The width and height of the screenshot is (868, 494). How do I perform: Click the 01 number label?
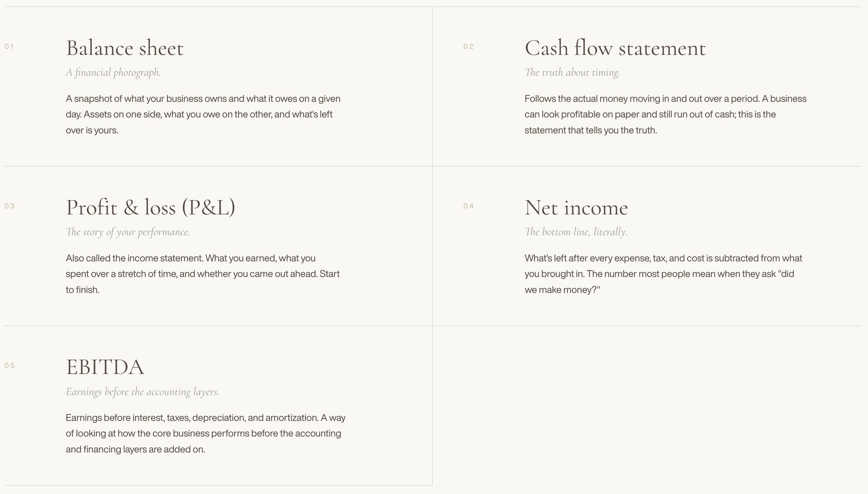[9, 46]
